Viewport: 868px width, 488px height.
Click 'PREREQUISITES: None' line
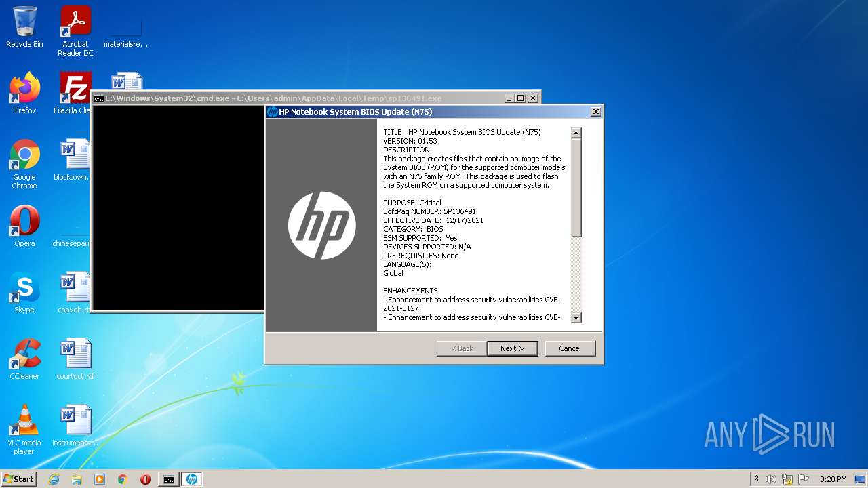click(421, 256)
